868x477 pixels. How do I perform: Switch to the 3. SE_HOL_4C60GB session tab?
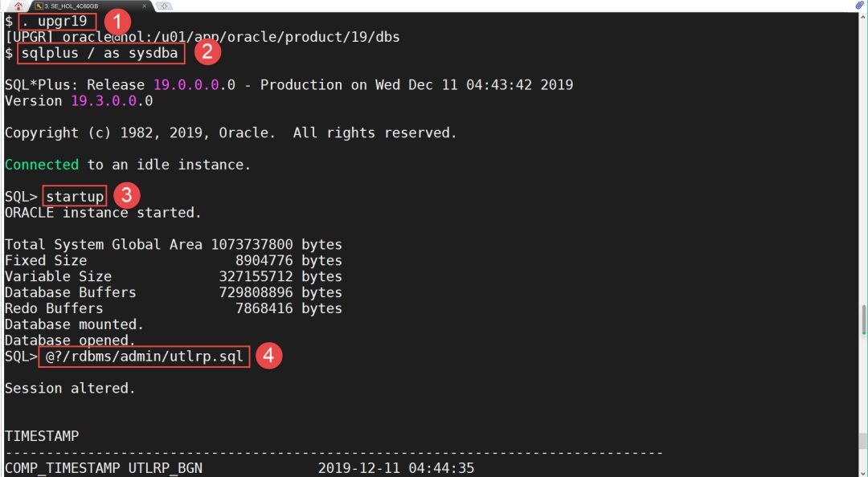(x=76, y=6)
